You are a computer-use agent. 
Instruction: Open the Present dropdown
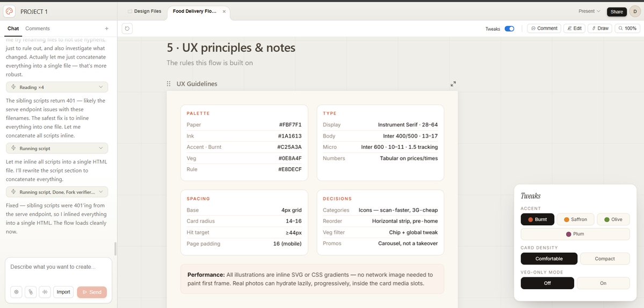(x=589, y=11)
